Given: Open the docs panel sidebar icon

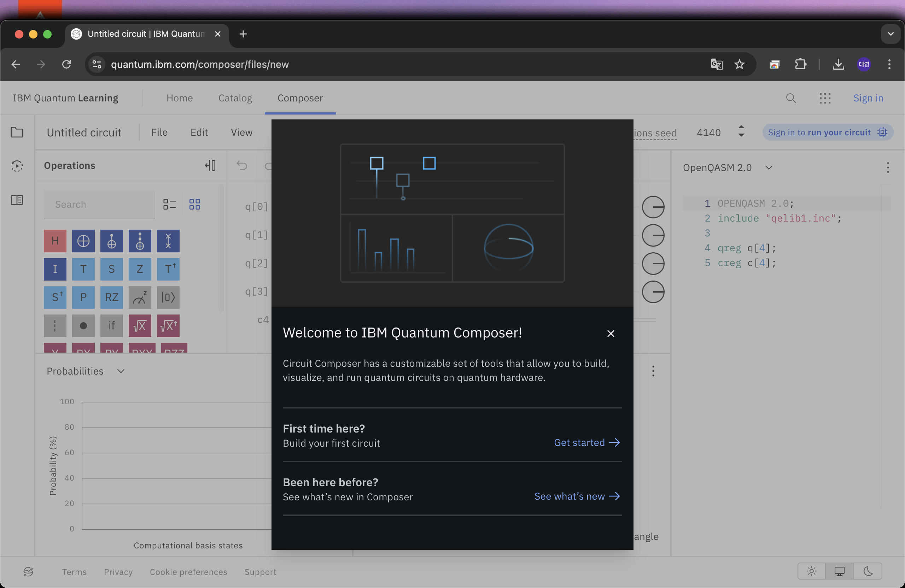Looking at the screenshot, I should click(17, 200).
